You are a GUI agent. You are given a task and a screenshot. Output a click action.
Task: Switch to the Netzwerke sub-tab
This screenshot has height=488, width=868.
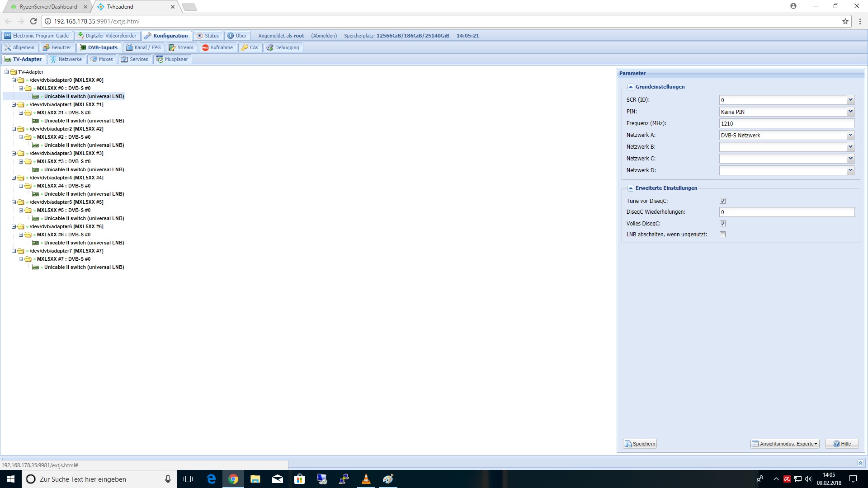tap(66, 59)
